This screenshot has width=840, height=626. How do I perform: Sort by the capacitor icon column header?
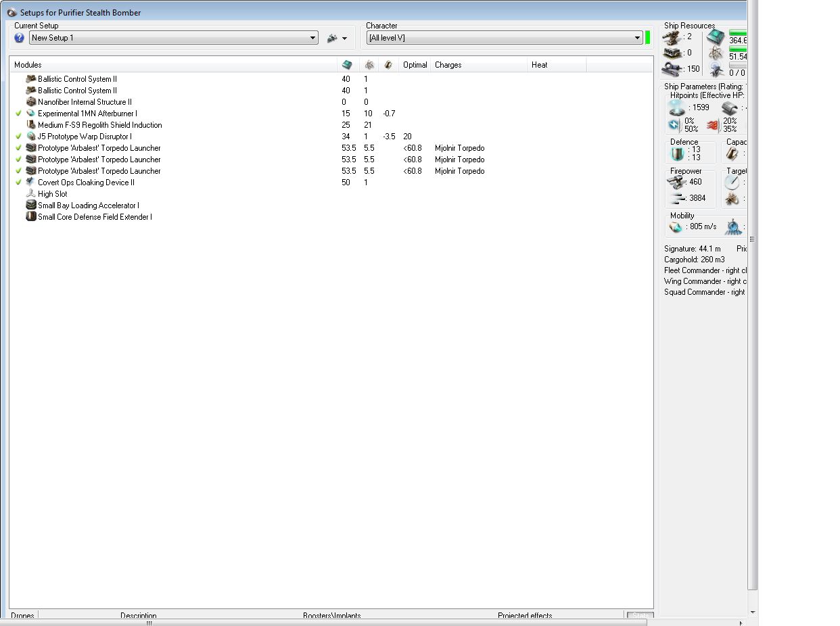coord(388,65)
